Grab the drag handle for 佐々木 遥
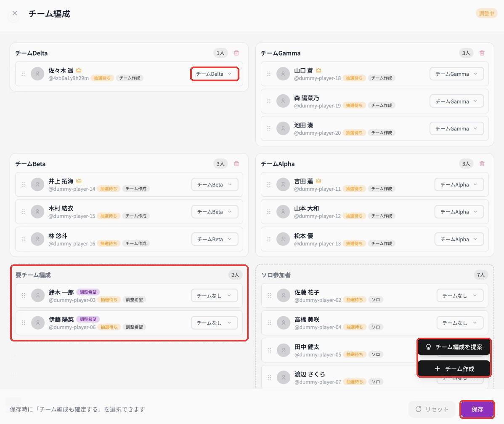504x424 pixels. 23,74
